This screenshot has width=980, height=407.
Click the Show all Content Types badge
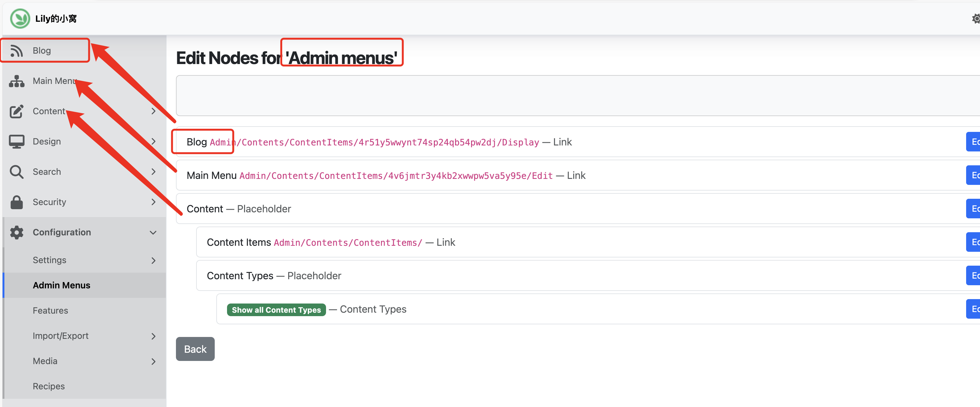(276, 310)
